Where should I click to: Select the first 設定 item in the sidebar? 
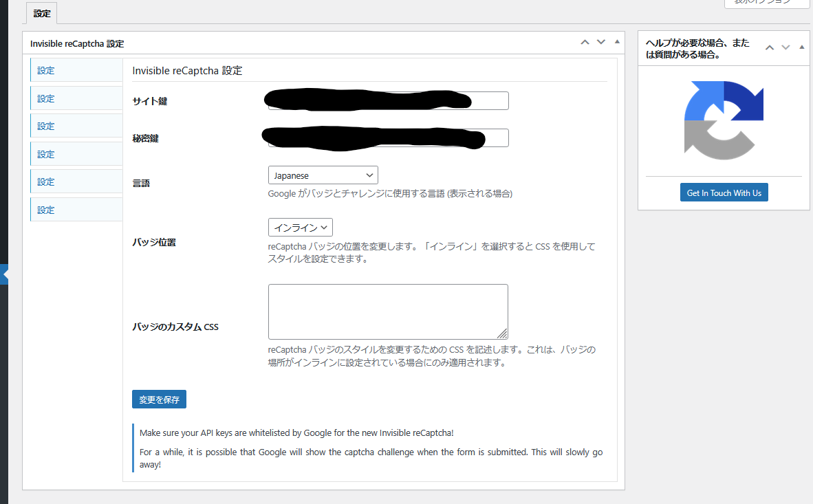coord(76,70)
